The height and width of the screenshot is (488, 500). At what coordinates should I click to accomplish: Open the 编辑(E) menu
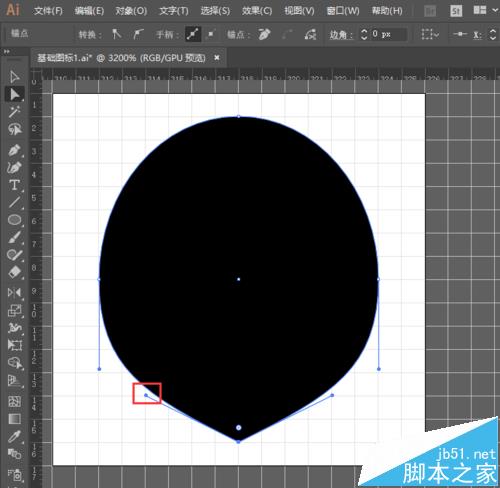point(89,11)
